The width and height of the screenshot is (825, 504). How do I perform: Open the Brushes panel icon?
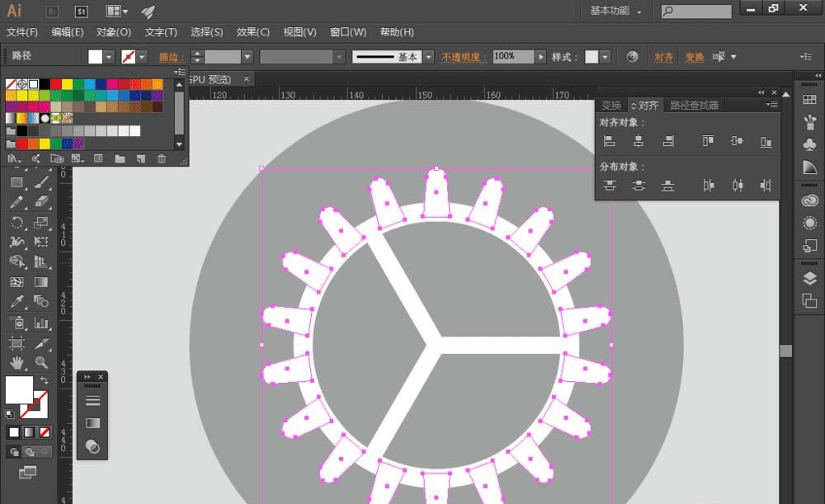tap(810, 122)
